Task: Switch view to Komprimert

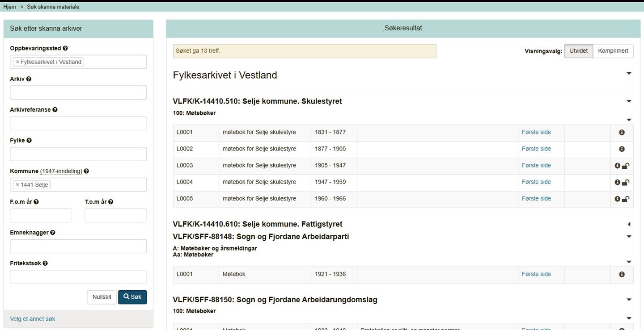Action: [x=613, y=51]
